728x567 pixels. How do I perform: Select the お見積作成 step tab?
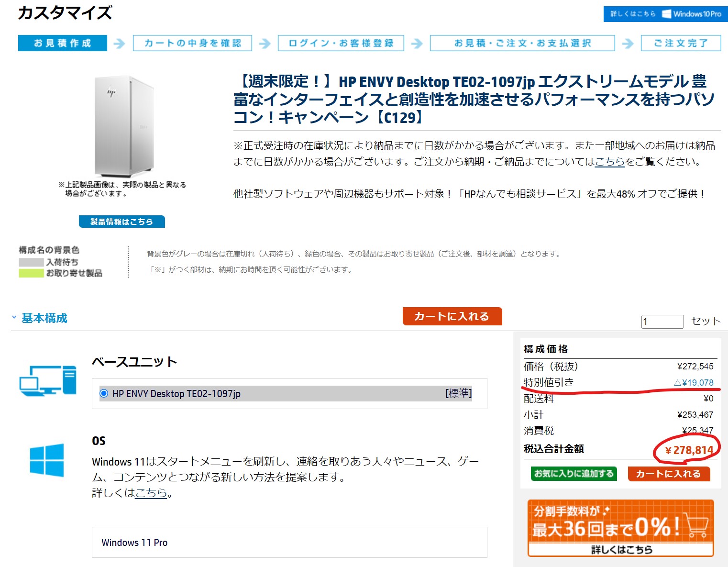click(63, 43)
